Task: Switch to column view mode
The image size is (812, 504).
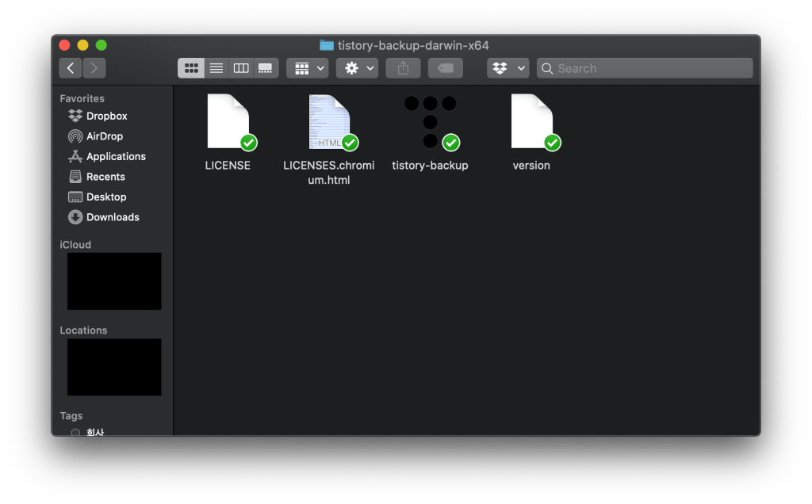Action: (241, 68)
